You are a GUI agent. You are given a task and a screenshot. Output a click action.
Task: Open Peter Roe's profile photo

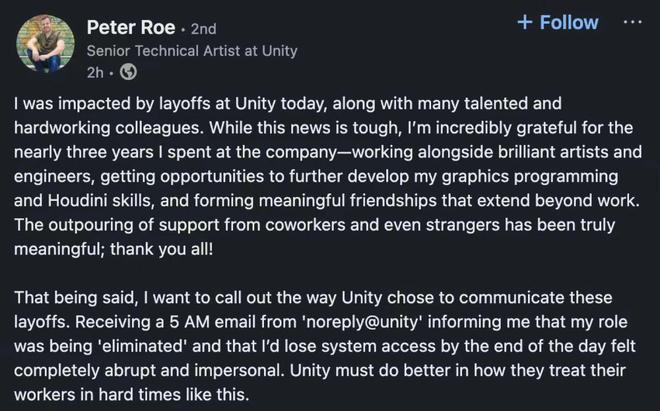46,43
